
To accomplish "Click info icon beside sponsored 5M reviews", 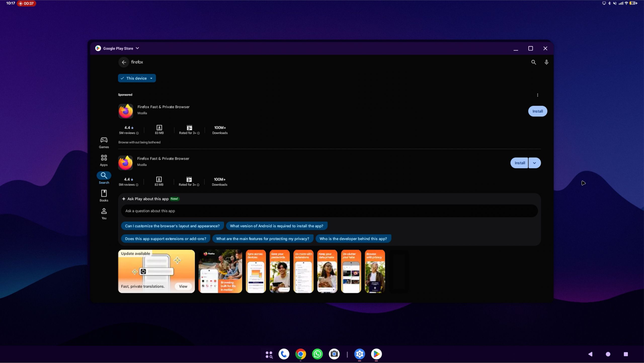I will [x=137, y=133].
